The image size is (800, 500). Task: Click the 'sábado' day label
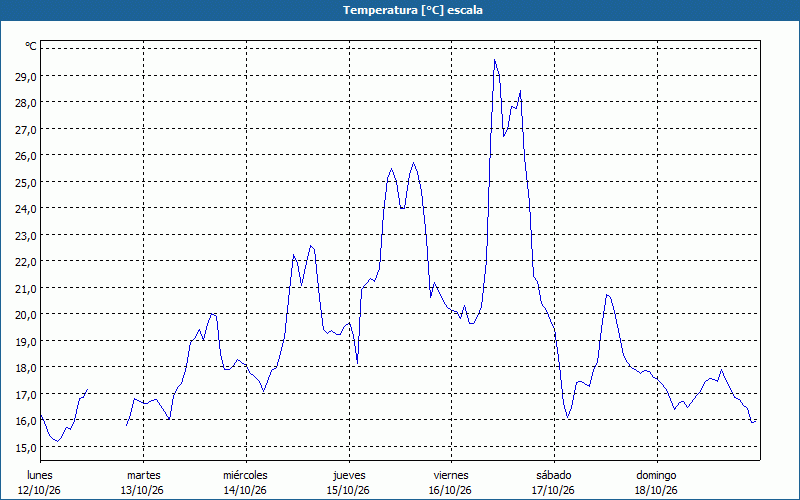(554, 475)
